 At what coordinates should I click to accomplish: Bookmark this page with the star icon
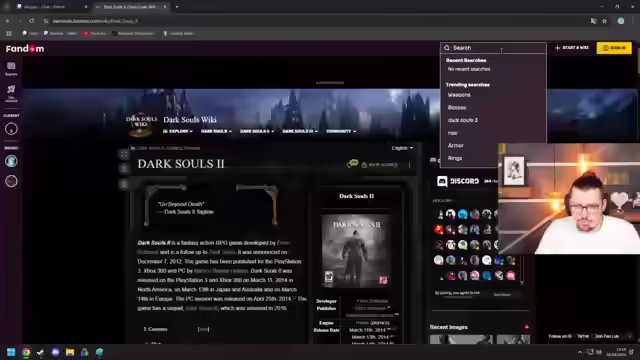point(604,21)
